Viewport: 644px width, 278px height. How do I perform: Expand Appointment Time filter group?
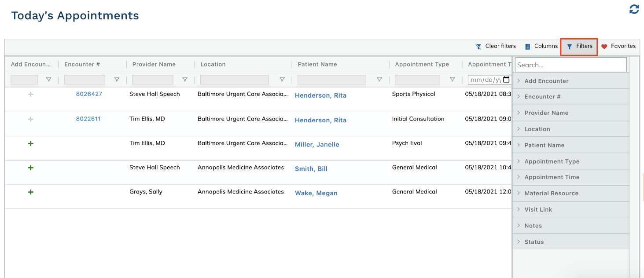519,177
